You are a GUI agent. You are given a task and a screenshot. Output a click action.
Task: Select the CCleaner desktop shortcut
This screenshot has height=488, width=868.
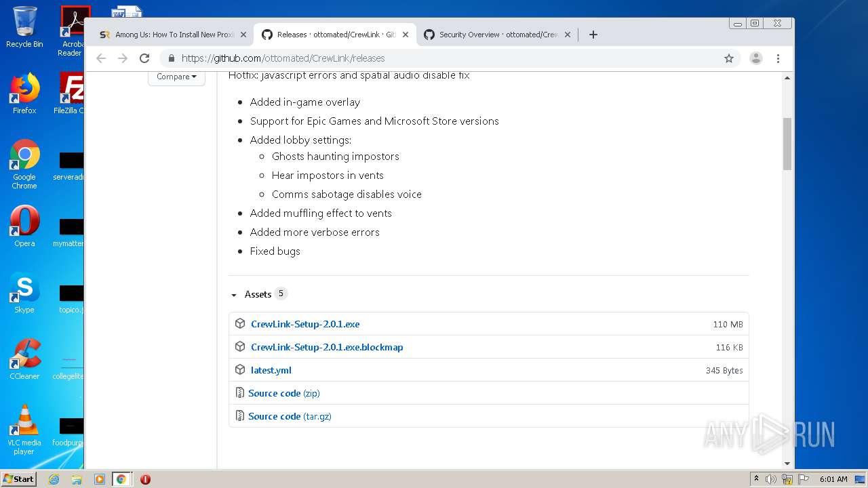(24, 359)
